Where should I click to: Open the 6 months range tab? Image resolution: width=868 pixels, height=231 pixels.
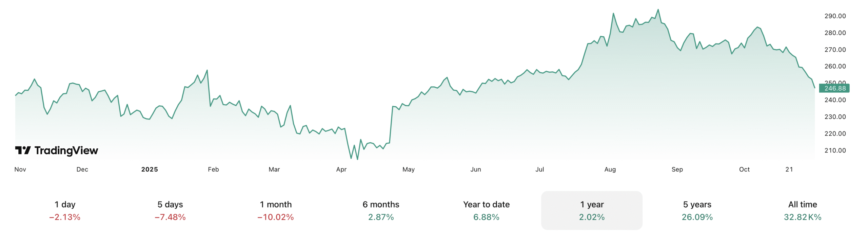click(381, 210)
